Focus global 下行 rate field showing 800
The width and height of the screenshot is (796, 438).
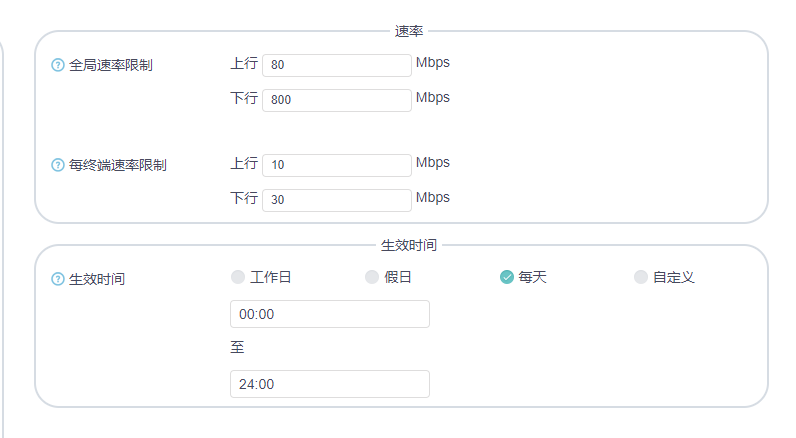click(336, 100)
